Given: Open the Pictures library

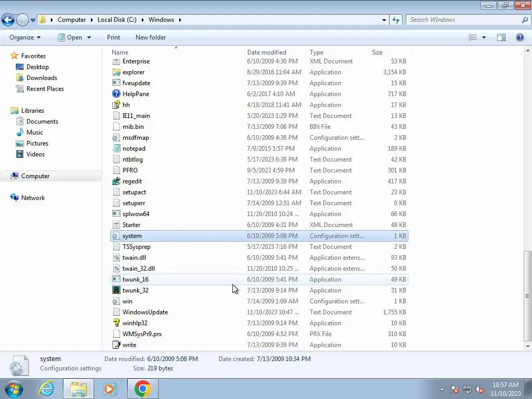Looking at the screenshot, I should [x=37, y=143].
